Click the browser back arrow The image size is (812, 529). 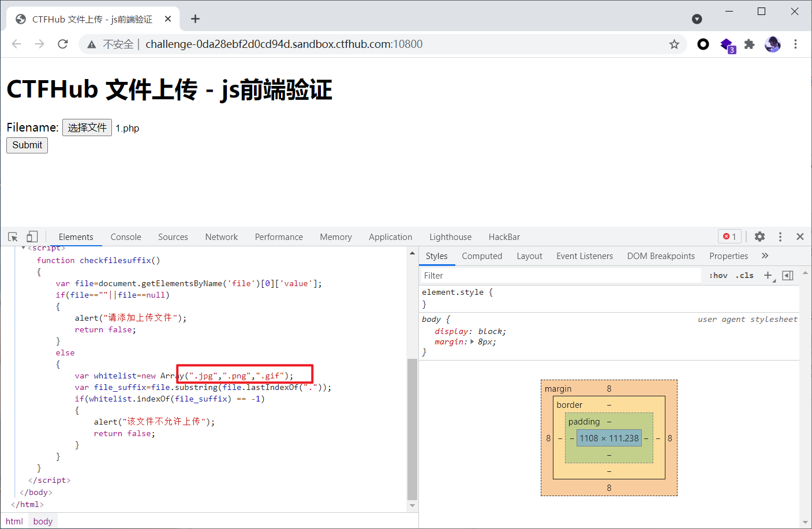(16, 44)
